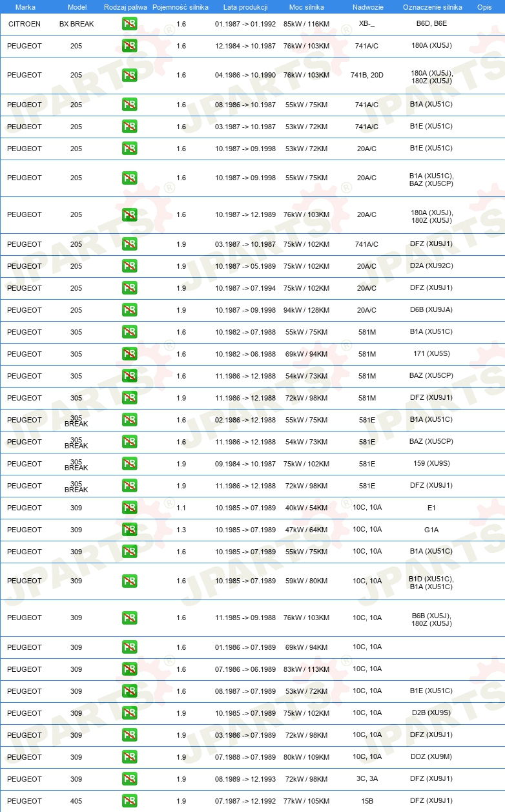Select the 405 model cell

pyautogui.click(x=76, y=801)
